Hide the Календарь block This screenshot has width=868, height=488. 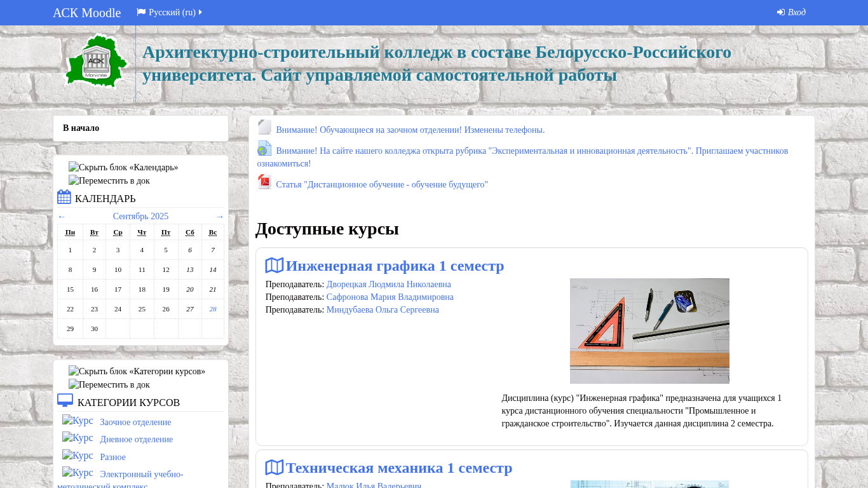pyautogui.click(x=123, y=168)
